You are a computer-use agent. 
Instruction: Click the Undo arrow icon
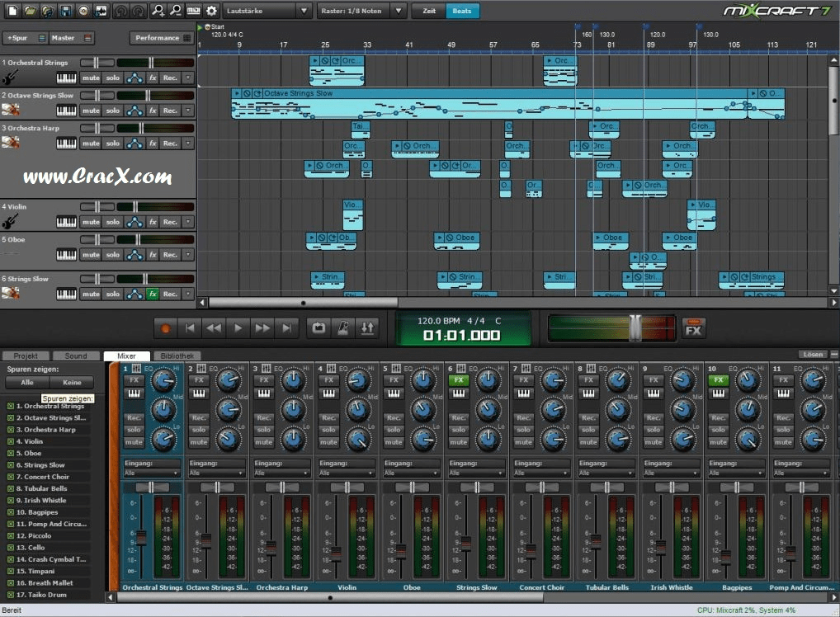[x=121, y=11]
